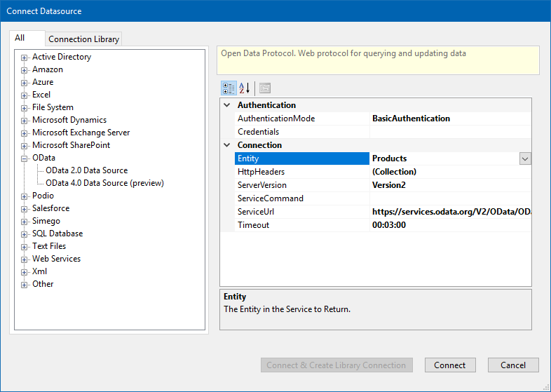Expand the Xml node
This screenshot has height=392, width=551.
pos(24,273)
